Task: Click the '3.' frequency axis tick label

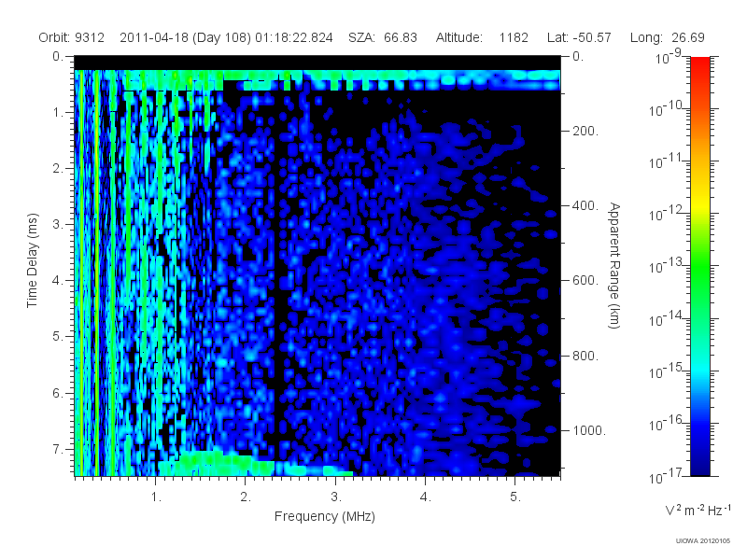Action: coord(336,497)
